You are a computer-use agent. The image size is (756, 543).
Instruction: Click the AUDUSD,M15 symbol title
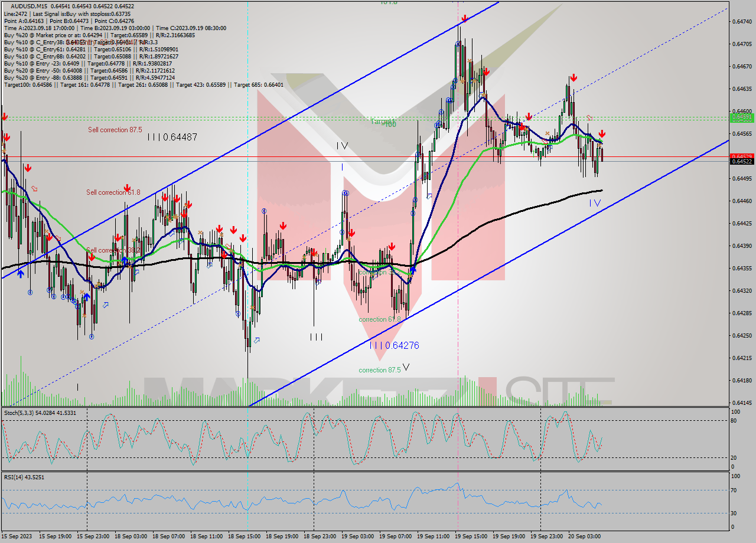[x=28, y=6]
